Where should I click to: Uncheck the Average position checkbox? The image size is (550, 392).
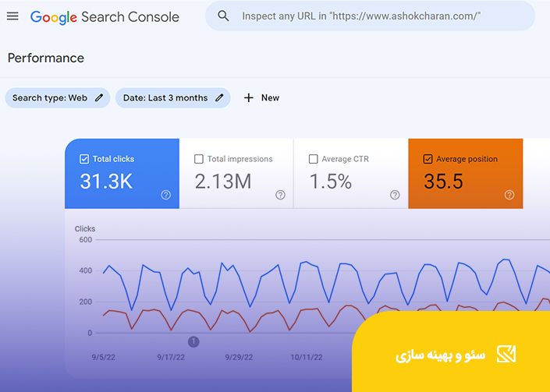click(x=428, y=159)
